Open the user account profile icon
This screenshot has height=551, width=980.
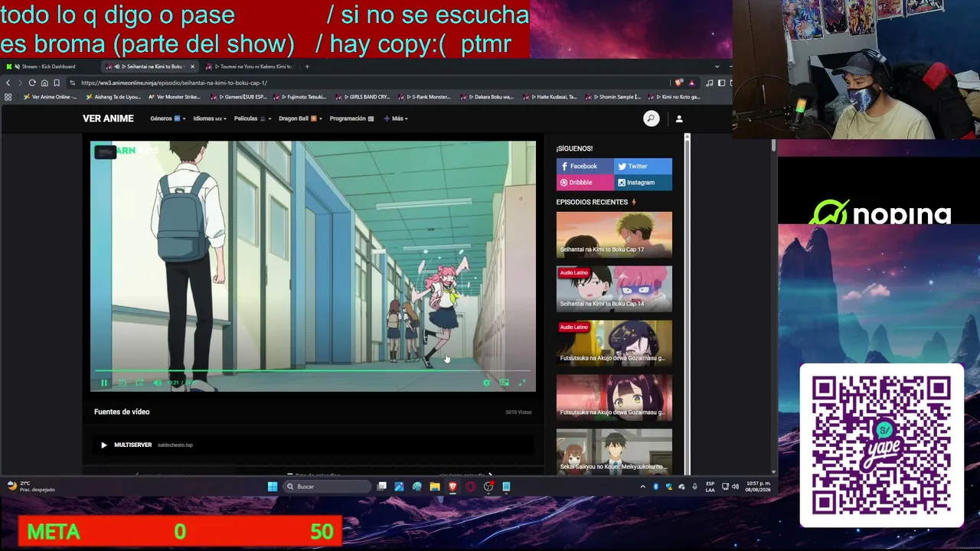[x=679, y=119]
